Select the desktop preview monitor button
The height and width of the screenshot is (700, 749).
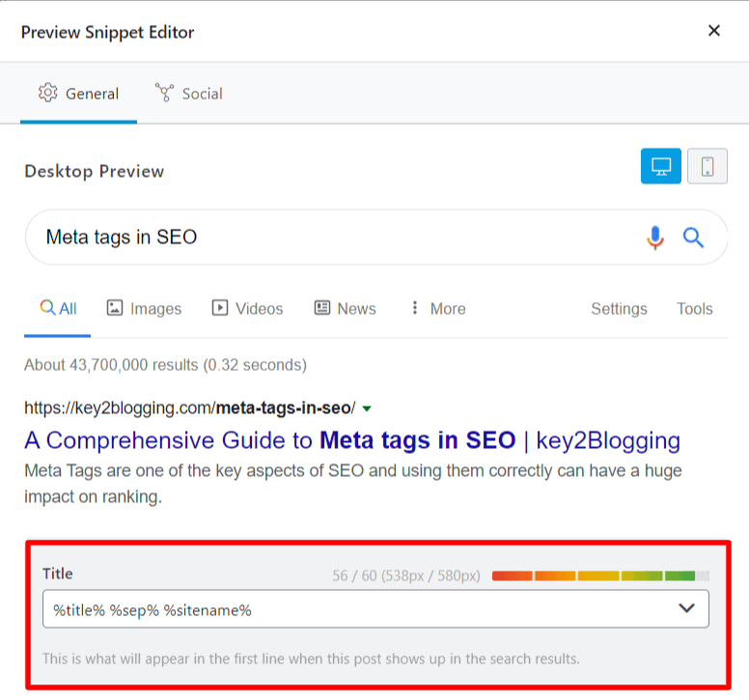660,166
